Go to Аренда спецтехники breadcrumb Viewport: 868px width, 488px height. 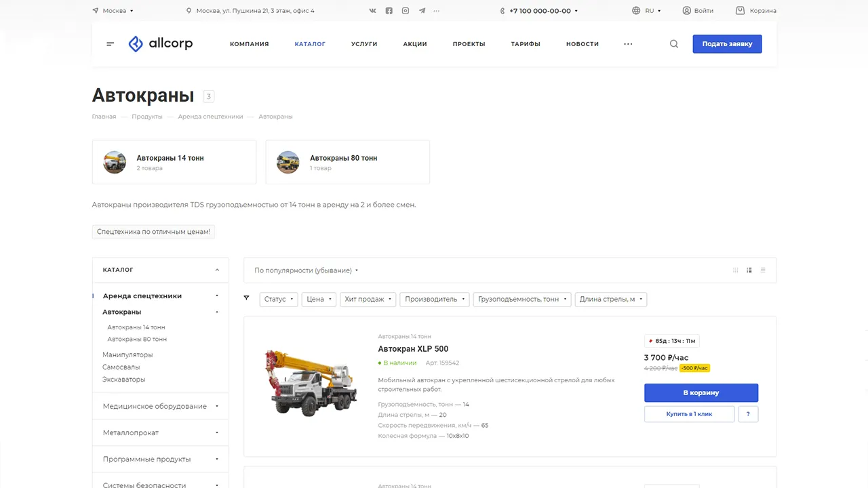[210, 117]
